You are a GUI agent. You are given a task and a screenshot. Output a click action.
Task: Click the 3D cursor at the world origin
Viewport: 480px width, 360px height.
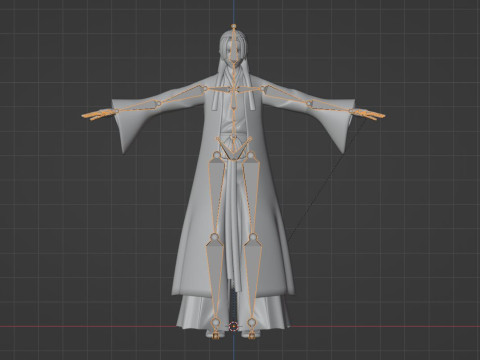click(x=234, y=326)
